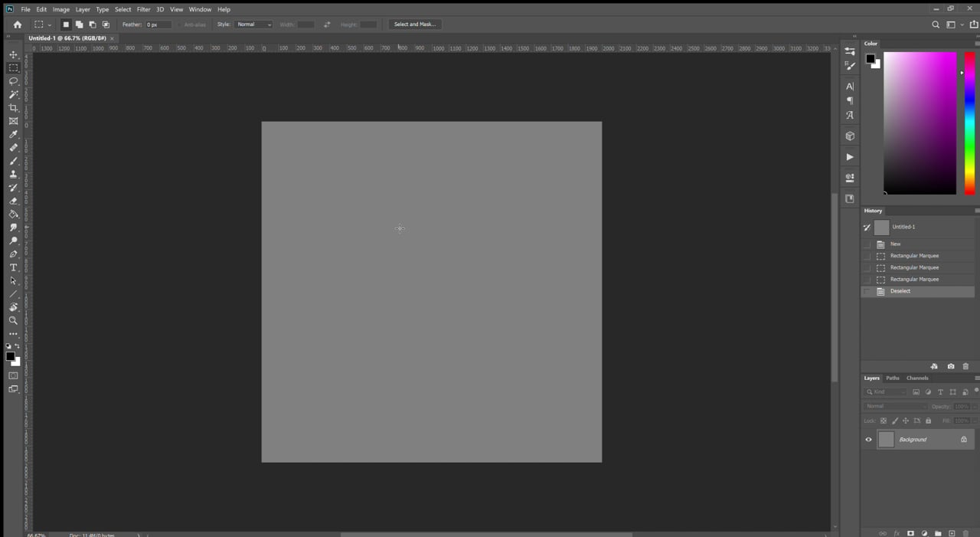Screen dimensions: 980x537
Task: Select the Smudge tool
Action: (x=13, y=228)
